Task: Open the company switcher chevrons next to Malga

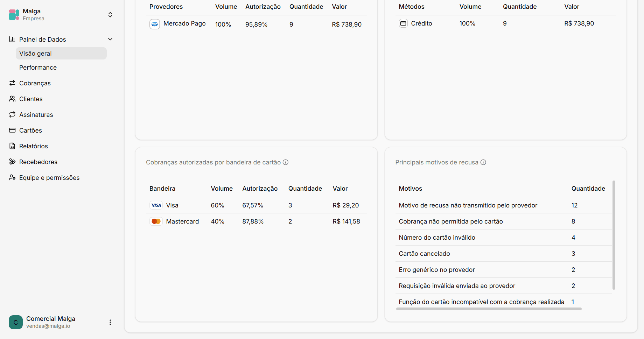Action: coord(110,15)
